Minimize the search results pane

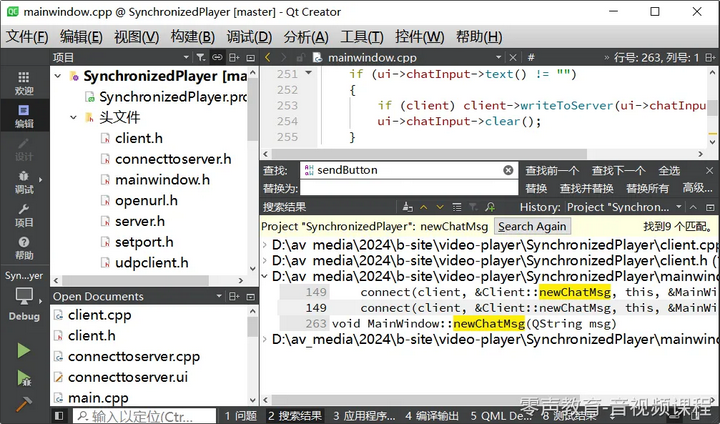(x=693, y=207)
